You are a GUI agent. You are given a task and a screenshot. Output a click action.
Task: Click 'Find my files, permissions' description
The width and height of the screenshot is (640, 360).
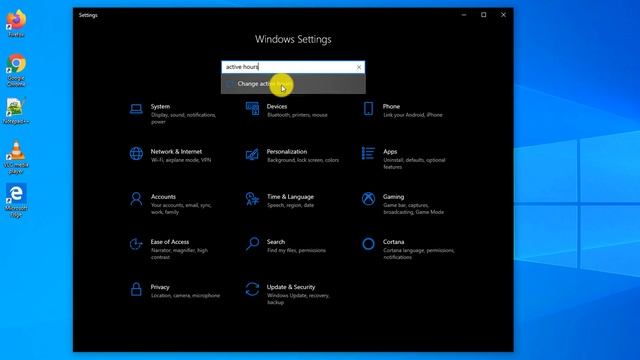pos(296,250)
